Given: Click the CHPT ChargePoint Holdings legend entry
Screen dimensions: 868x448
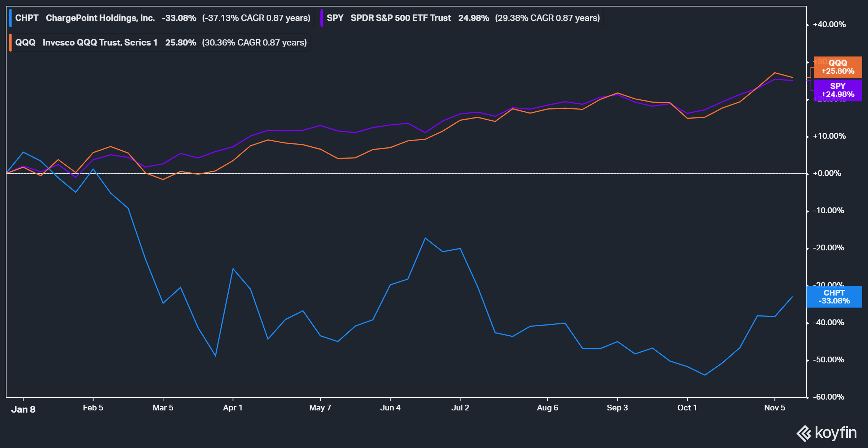Looking at the screenshot, I should [161, 18].
